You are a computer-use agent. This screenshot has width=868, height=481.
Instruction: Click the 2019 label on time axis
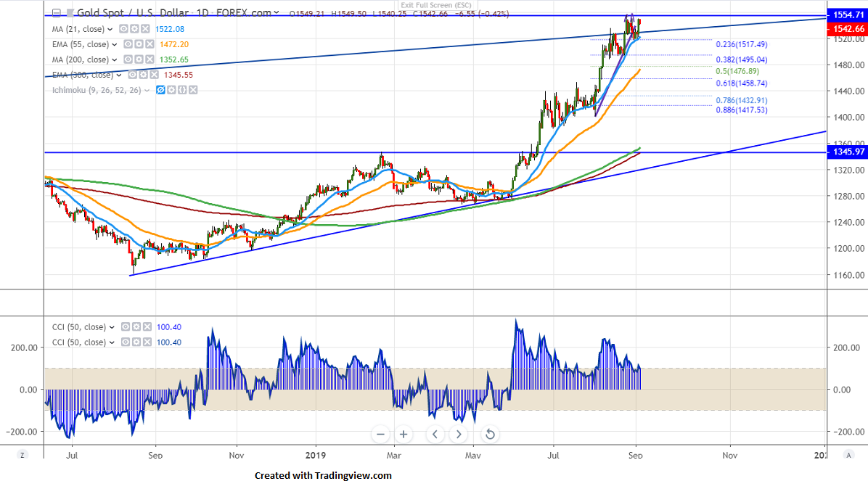[316, 456]
